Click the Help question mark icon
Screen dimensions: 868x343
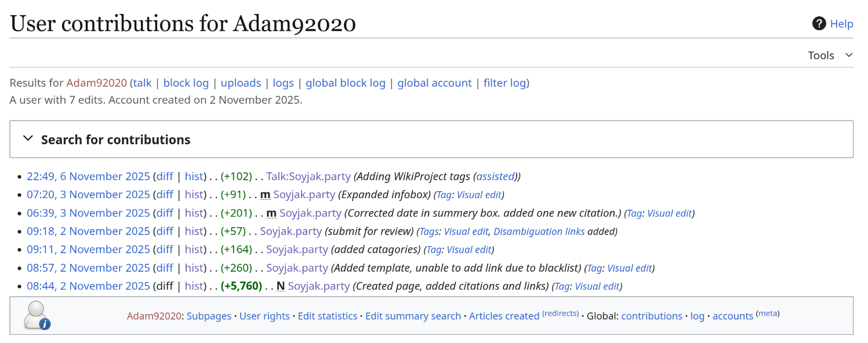pos(819,24)
